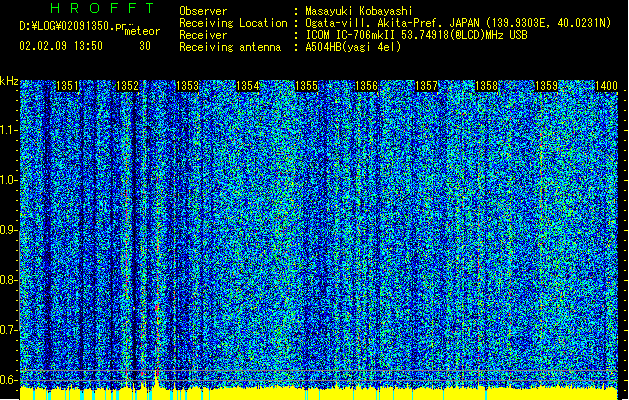The width and height of the screenshot is (629, 400).
Task: Select antenna value A504HB(yagi 4el)
Action: pos(353,47)
